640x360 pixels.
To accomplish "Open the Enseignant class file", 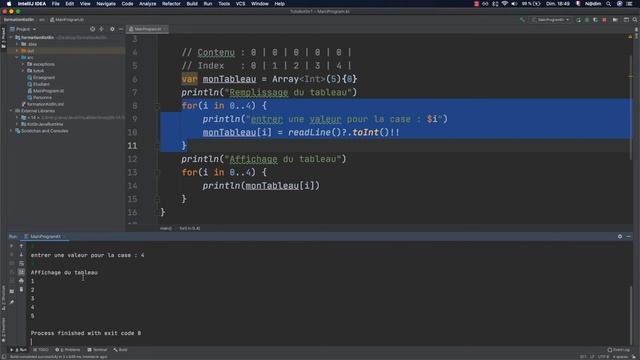I will point(41,78).
